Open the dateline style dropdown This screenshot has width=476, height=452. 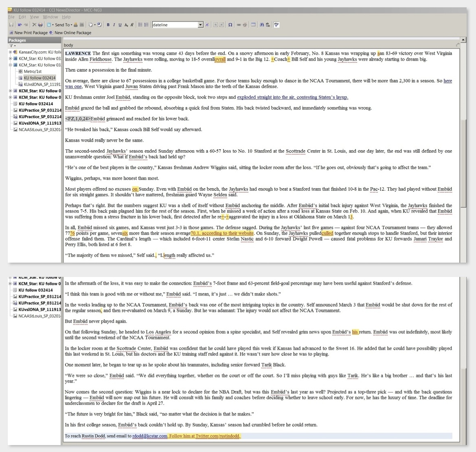pos(200,25)
